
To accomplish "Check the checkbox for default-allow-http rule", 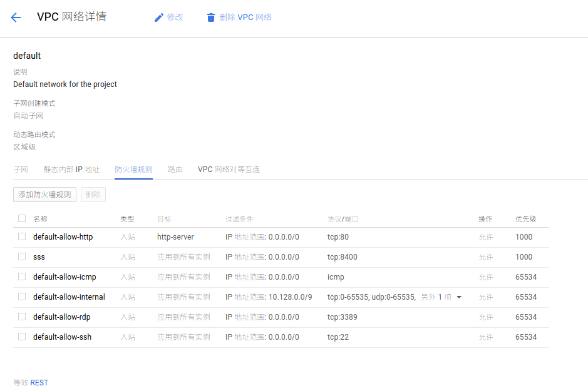I will pyautogui.click(x=21, y=236).
